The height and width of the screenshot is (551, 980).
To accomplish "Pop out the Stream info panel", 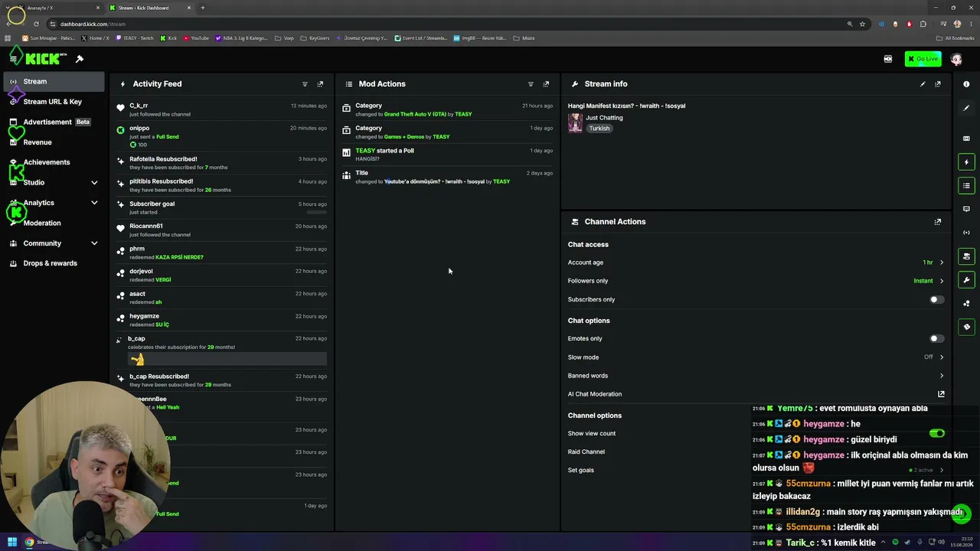I will tap(938, 84).
